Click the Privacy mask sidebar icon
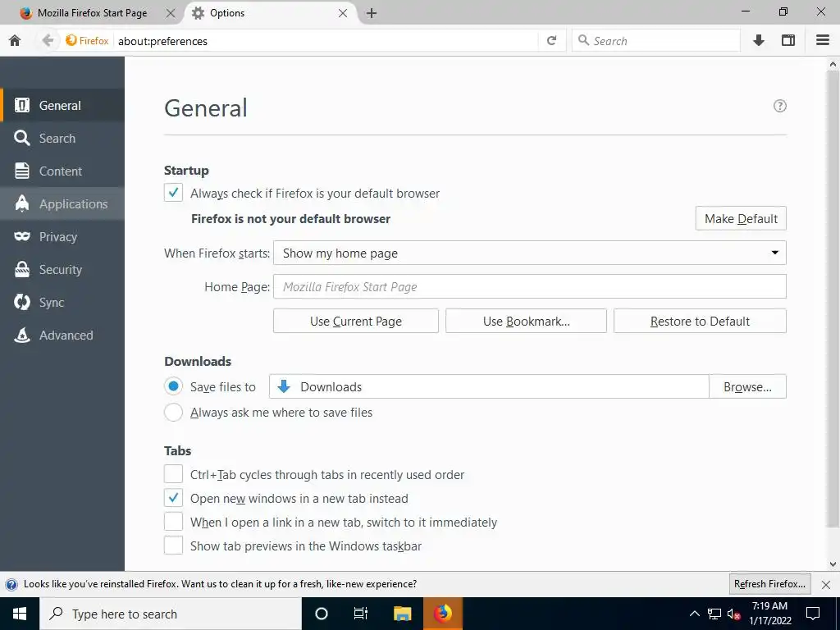This screenshot has height=630, width=840. coord(22,236)
